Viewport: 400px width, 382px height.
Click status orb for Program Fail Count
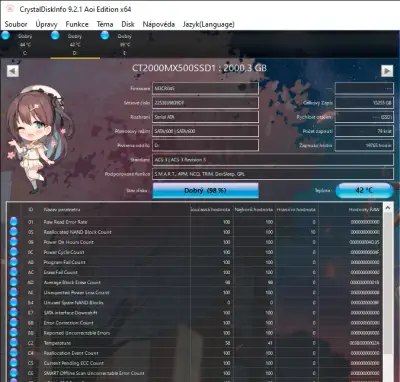(x=14, y=262)
